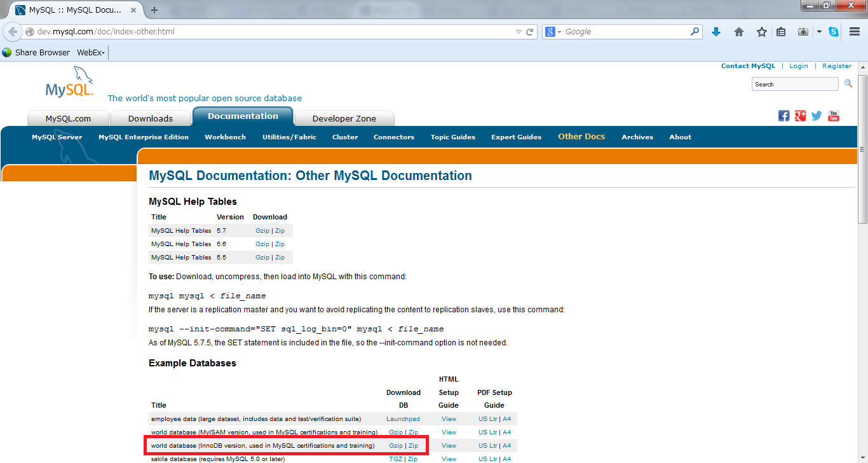
Task: Click the MySQL site search magnifier icon
Action: pyautogui.click(x=848, y=83)
